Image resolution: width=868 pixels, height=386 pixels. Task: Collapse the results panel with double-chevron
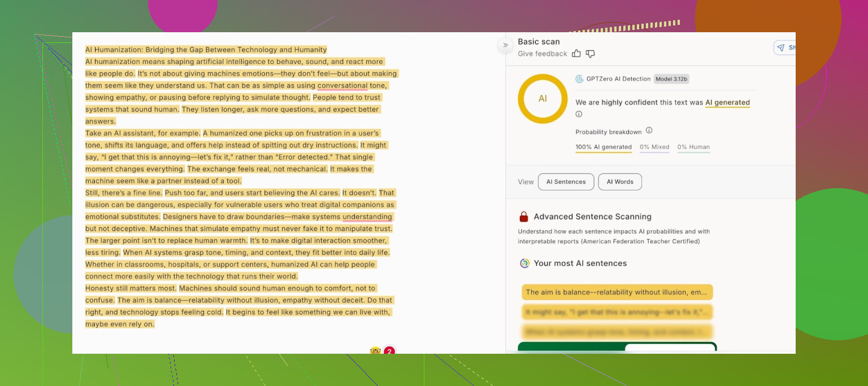(505, 45)
